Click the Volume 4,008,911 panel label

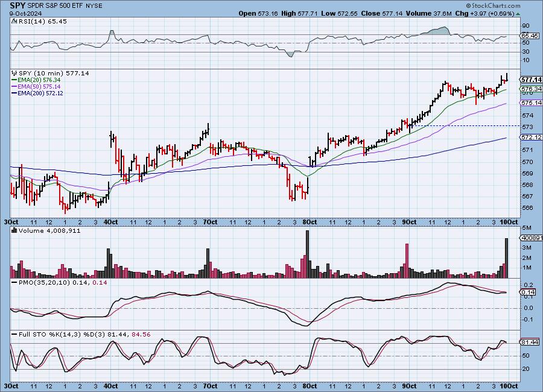click(x=49, y=230)
